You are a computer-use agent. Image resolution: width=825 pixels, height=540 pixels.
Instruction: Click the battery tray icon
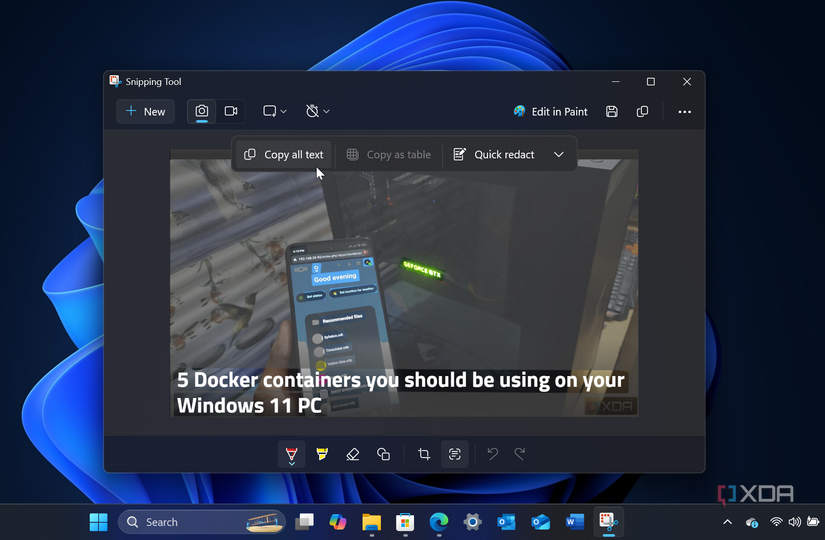[x=813, y=522]
